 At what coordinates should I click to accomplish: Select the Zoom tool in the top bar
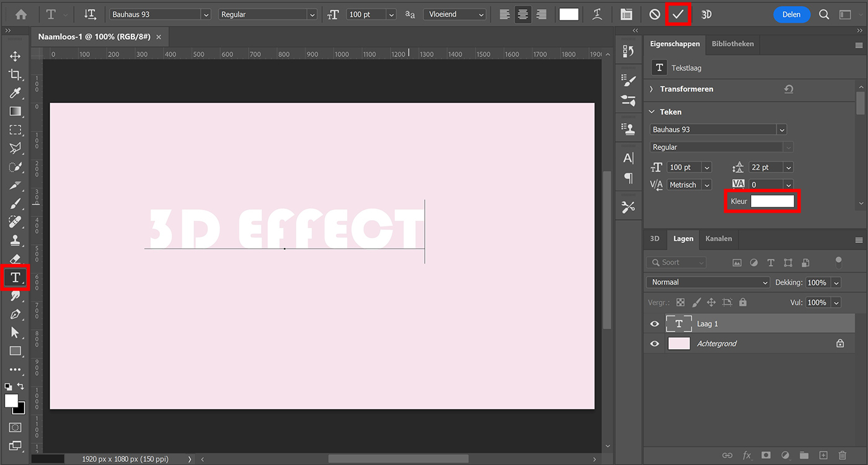click(x=824, y=14)
